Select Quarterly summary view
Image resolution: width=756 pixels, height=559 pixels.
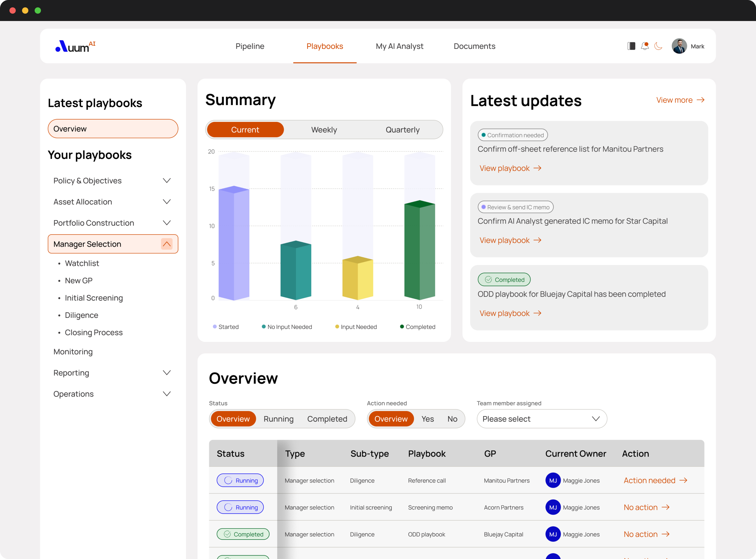[402, 130]
